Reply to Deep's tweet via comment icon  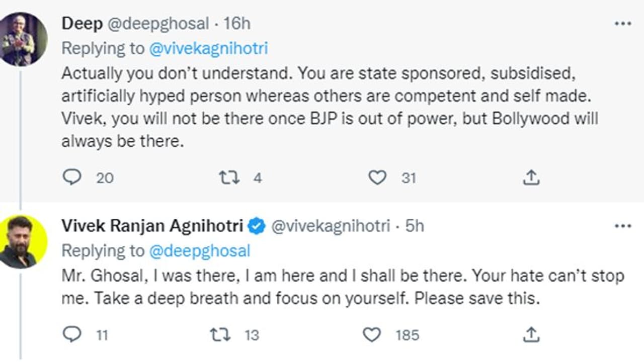[72, 177]
